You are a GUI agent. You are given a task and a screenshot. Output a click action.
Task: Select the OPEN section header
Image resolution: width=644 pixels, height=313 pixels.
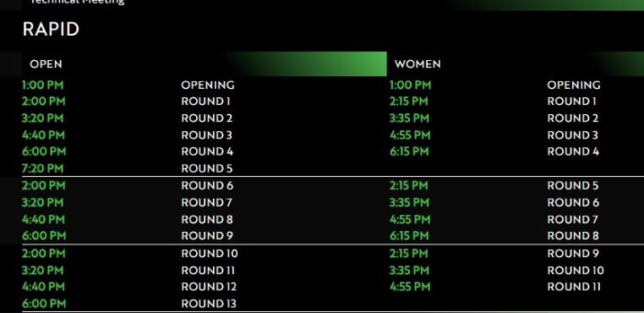point(46,64)
